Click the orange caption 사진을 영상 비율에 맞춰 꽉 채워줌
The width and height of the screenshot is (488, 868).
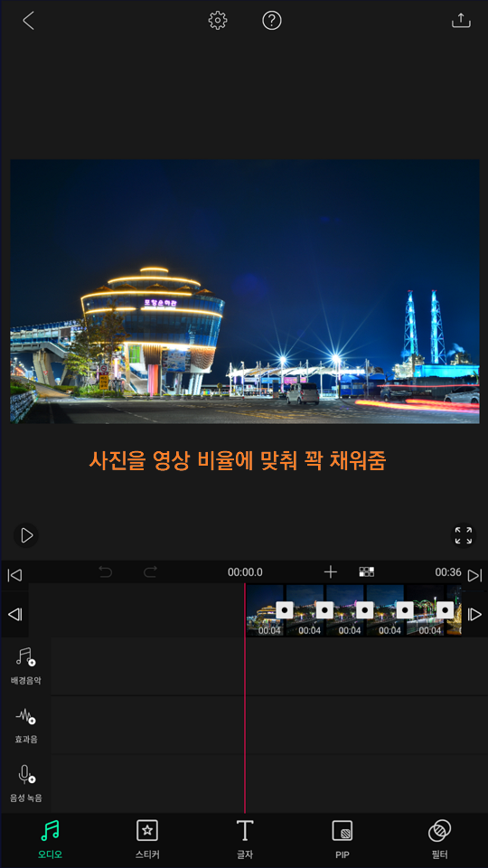point(238,460)
